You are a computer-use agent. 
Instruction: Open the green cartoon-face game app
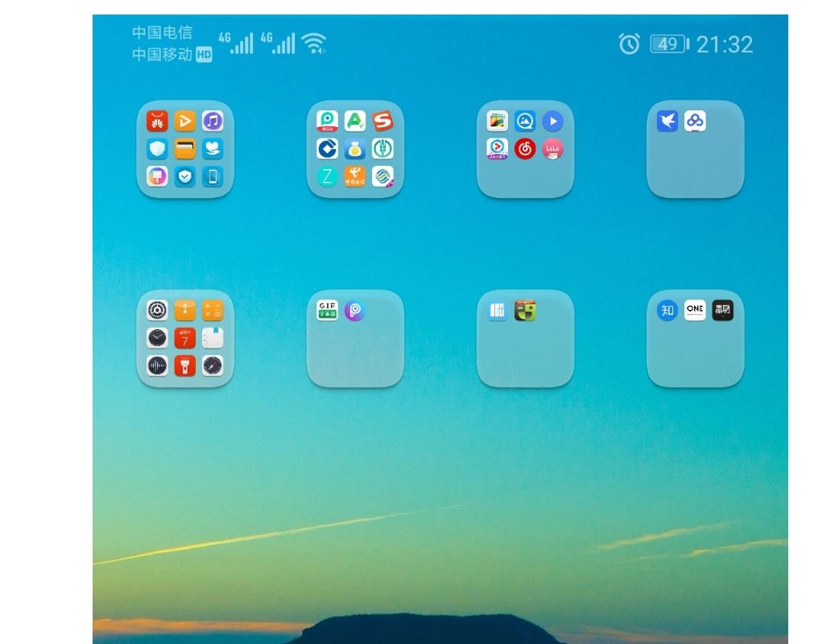coord(525,310)
